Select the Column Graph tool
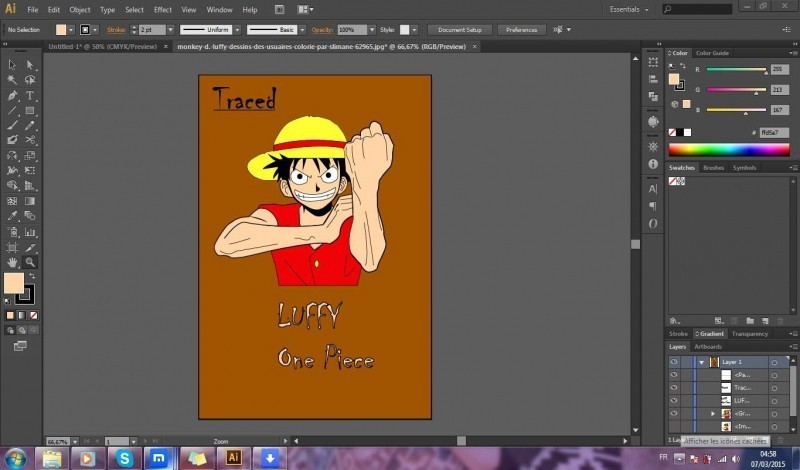This screenshot has width=800, height=470. point(30,232)
